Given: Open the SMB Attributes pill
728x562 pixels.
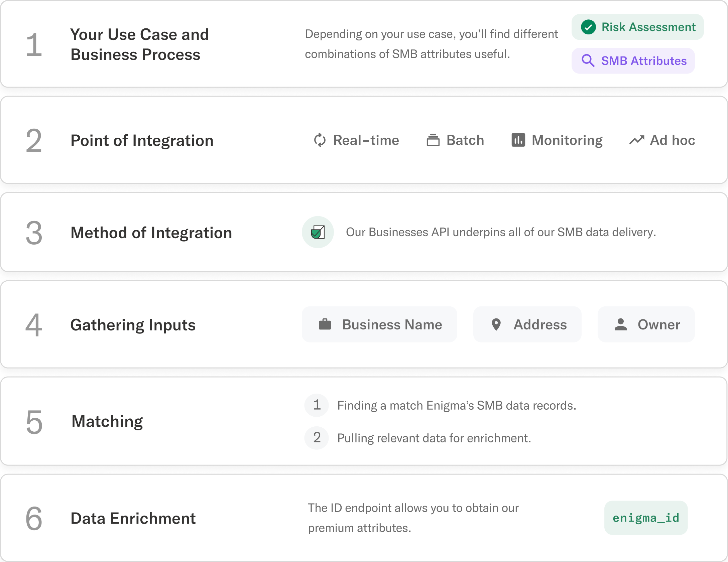Looking at the screenshot, I should [x=633, y=61].
